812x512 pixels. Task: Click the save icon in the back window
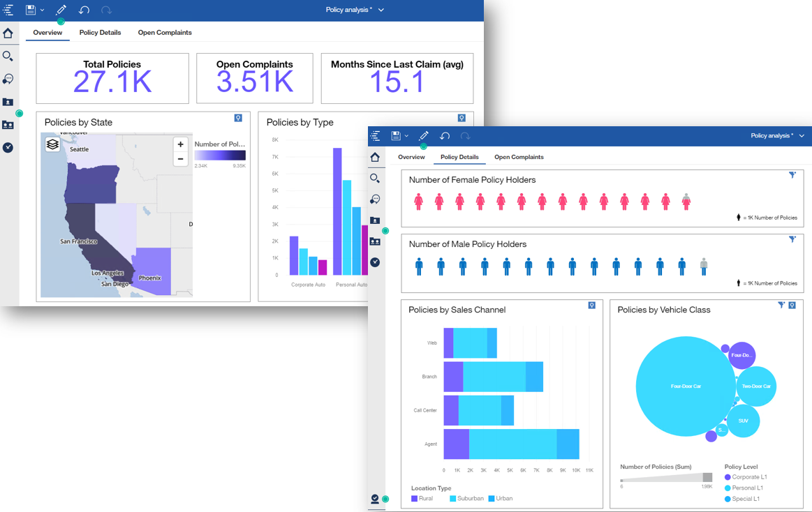tap(31, 10)
